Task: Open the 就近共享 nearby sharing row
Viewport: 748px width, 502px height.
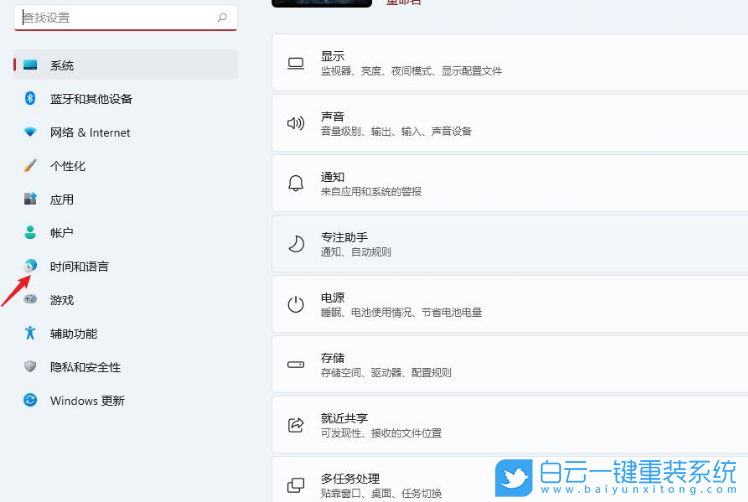Action: 510,425
